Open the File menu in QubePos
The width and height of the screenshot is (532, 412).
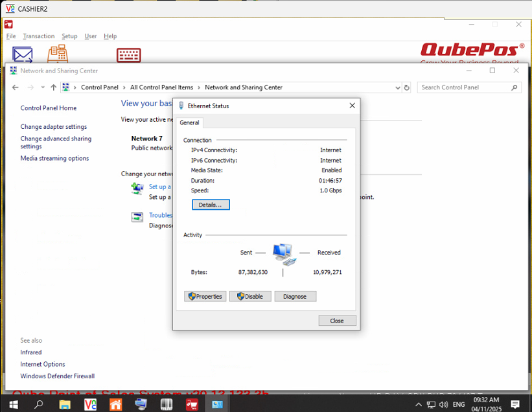point(11,36)
